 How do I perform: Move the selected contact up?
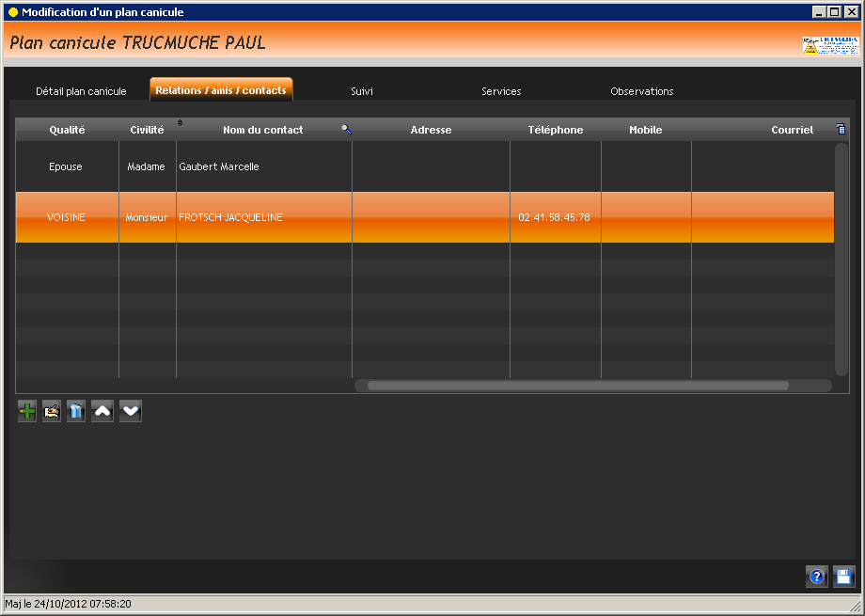[102, 411]
